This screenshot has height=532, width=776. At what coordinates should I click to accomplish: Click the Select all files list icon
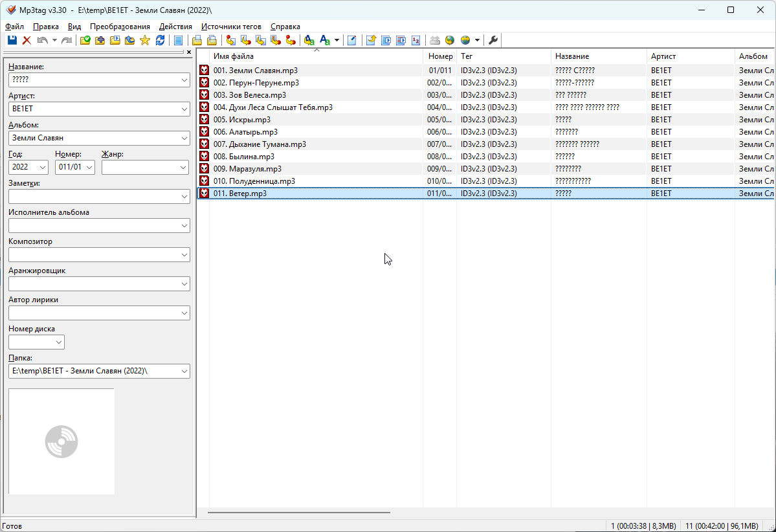(178, 41)
